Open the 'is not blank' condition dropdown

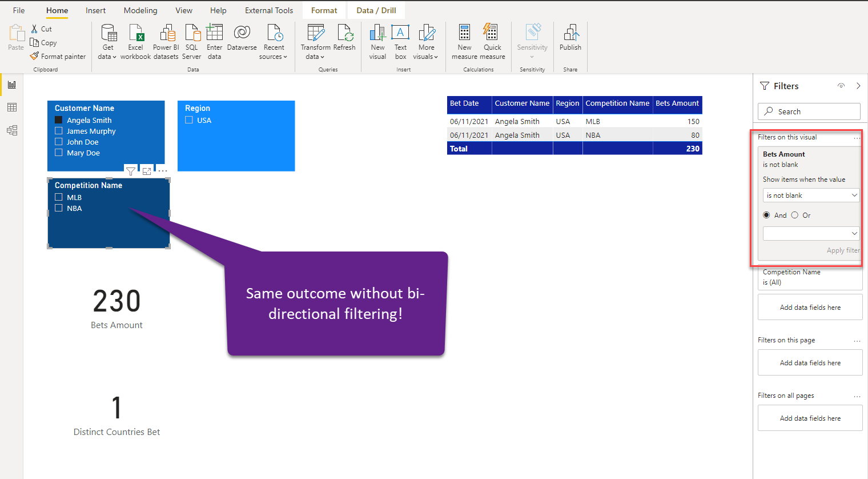(x=811, y=195)
